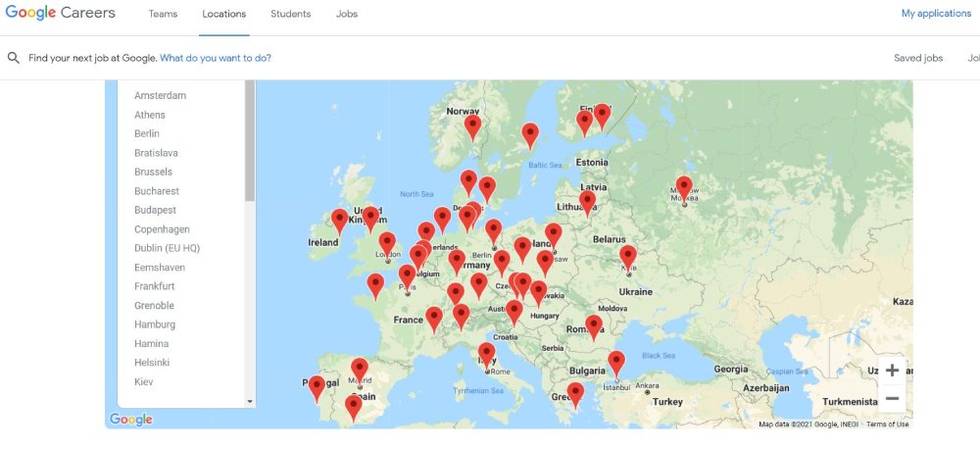Select Brussels in the list

153,172
